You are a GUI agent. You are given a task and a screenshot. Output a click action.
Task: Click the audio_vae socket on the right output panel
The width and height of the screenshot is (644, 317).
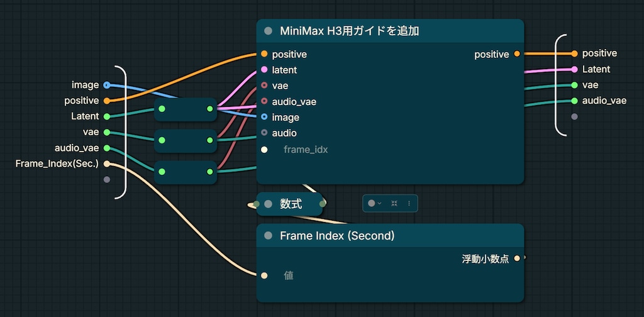point(574,101)
